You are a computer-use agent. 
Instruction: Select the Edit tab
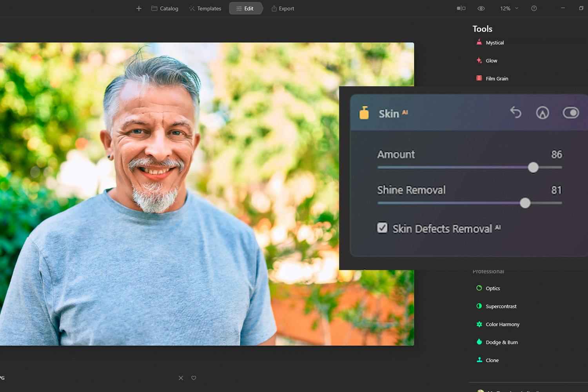click(x=245, y=8)
